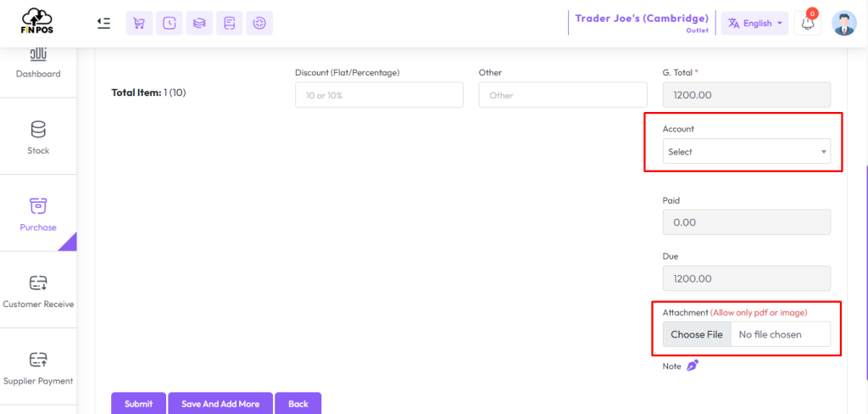
Task: Click the Save And Add More button
Action: click(x=220, y=404)
